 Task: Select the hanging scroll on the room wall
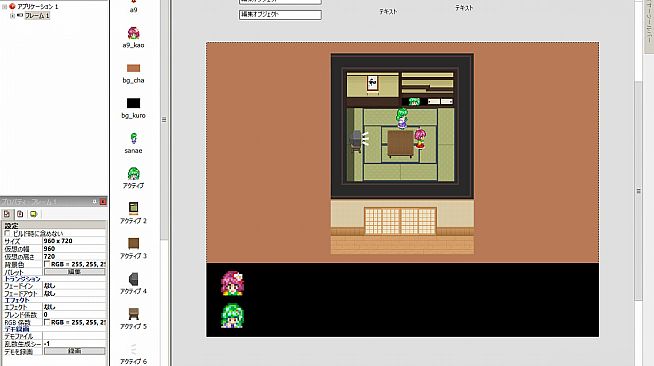click(x=372, y=84)
